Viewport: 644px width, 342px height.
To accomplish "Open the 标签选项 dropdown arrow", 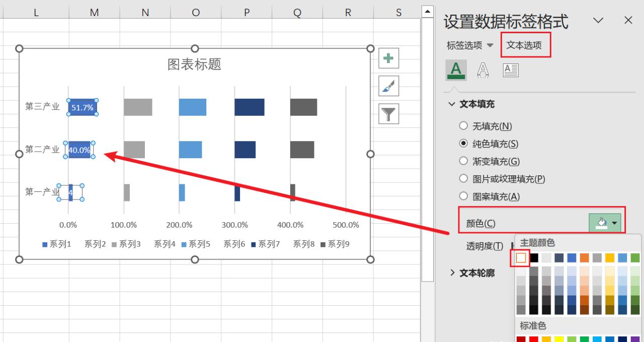I will coord(490,45).
